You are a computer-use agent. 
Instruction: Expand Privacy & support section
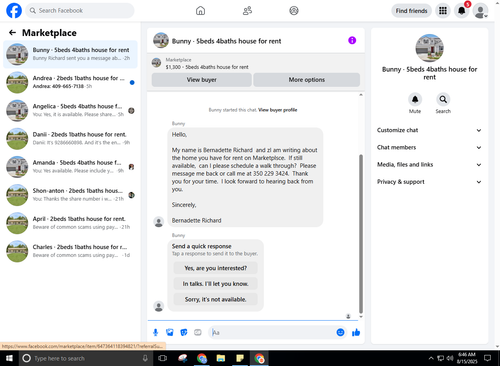pyautogui.click(x=429, y=182)
